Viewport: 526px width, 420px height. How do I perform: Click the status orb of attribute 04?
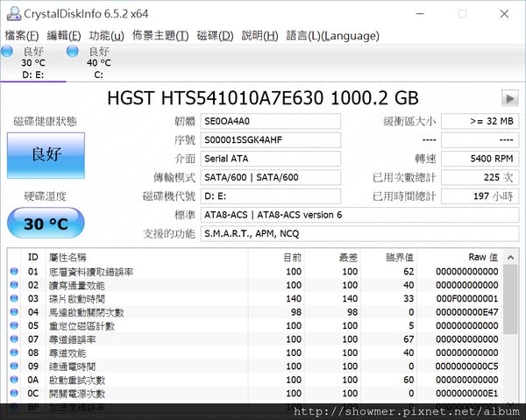coord(14,311)
